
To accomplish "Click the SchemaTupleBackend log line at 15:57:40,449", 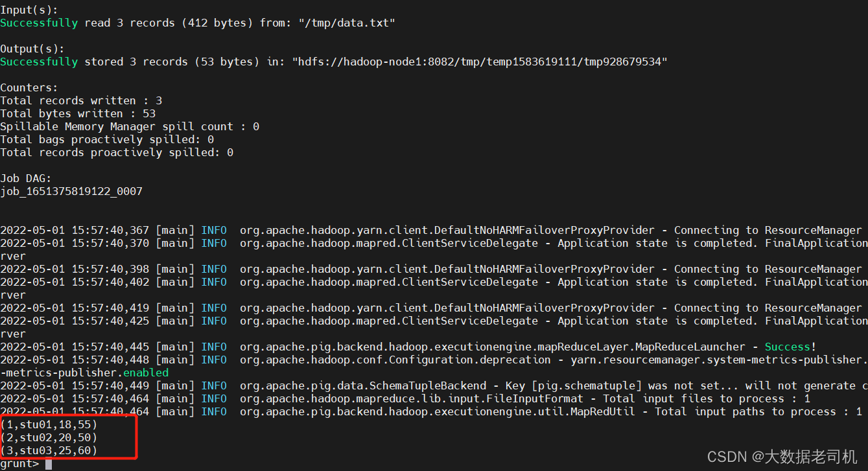I will [x=434, y=385].
